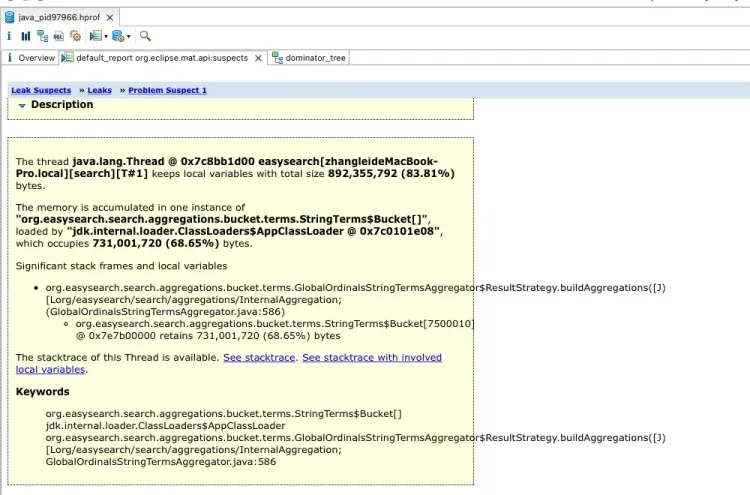
Task: Select the java_pid97966.hprof editor tab
Action: pyautogui.click(x=59, y=18)
